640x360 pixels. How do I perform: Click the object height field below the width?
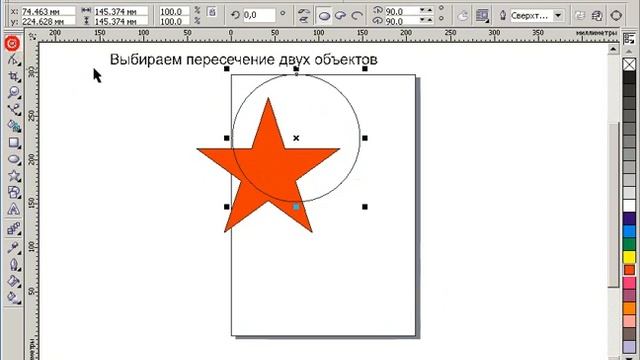click(120, 21)
